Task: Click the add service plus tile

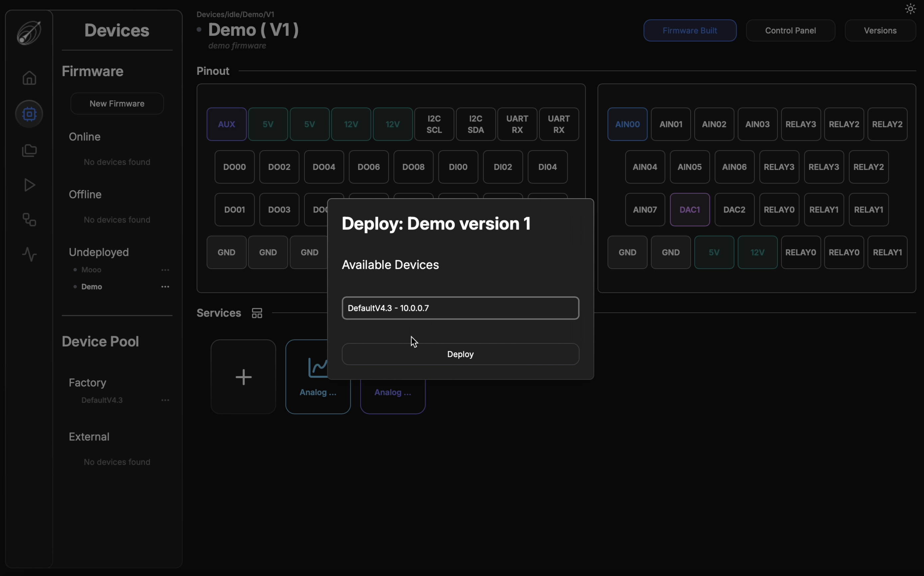Action: point(243,377)
